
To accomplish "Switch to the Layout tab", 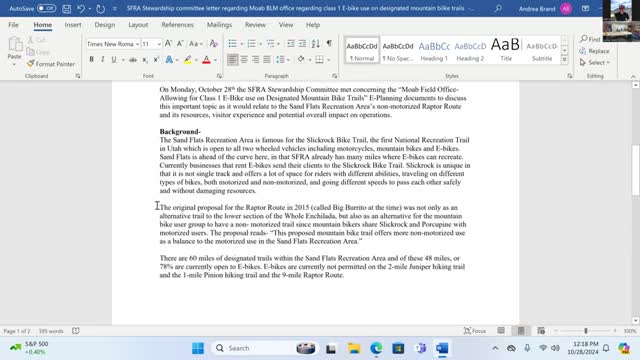I will [x=138, y=25].
